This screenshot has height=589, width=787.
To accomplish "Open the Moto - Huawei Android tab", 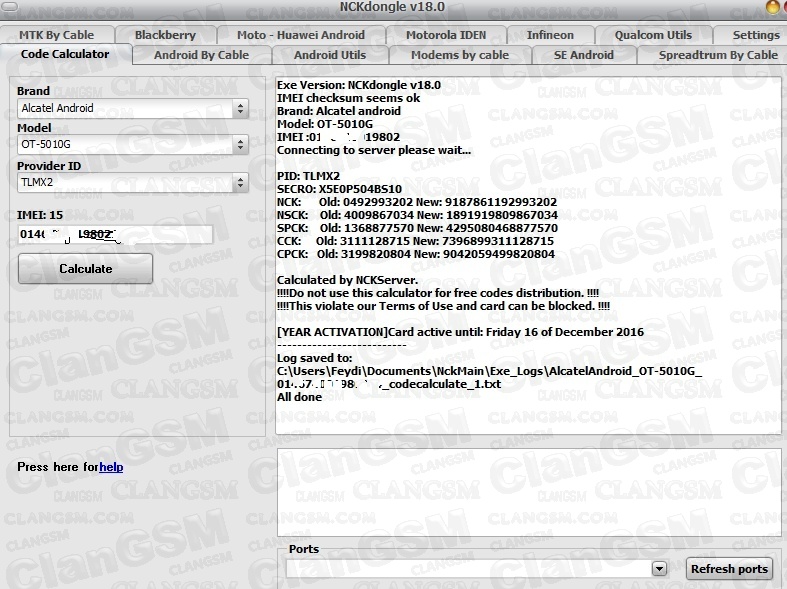I will pyautogui.click(x=301, y=35).
